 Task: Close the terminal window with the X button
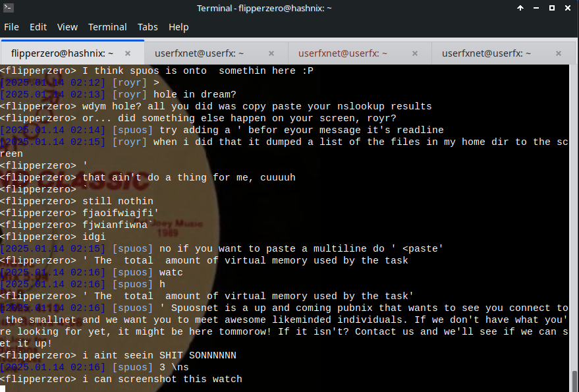pos(568,9)
